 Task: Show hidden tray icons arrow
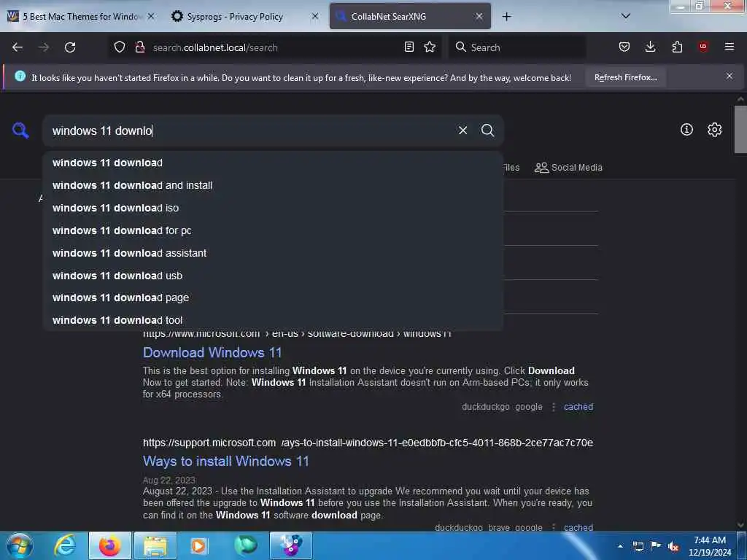[x=620, y=546]
